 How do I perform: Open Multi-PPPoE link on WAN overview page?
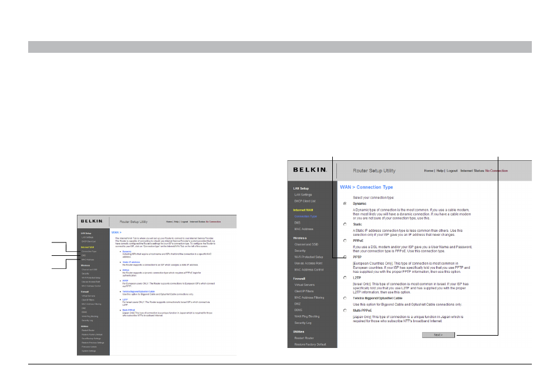[x=129, y=310]
